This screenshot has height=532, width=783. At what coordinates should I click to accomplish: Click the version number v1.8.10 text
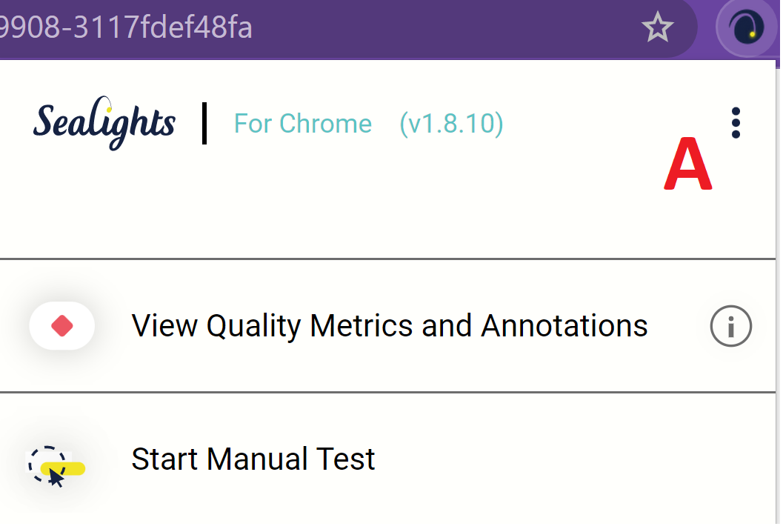451,123
